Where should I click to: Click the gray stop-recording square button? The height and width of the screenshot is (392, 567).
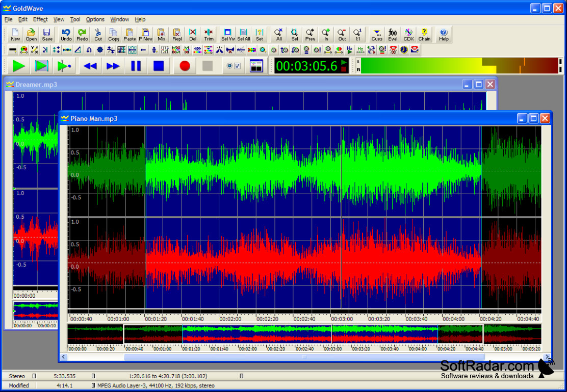tap(208, 66)
